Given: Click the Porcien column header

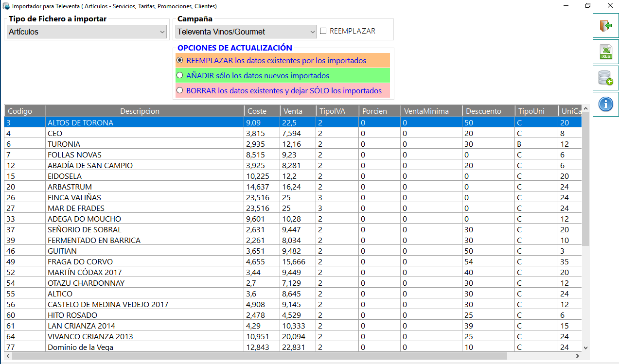Looking at the screenshot, I should (x=380, y=111).
